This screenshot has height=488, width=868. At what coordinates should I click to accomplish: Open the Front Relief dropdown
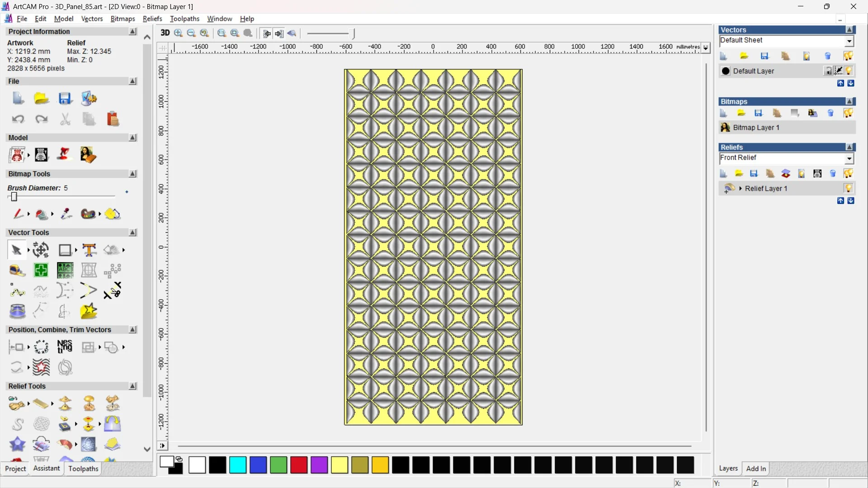(849, 158)
